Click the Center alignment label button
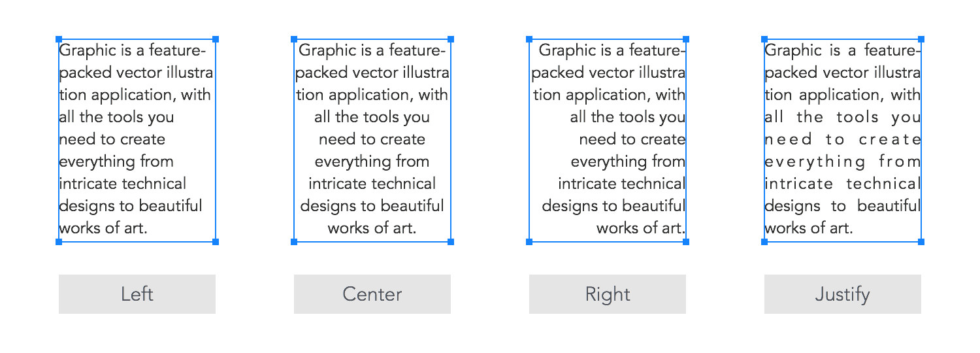Screen dimensions: 980x353 pyautogui.click(x=372, y=294)
